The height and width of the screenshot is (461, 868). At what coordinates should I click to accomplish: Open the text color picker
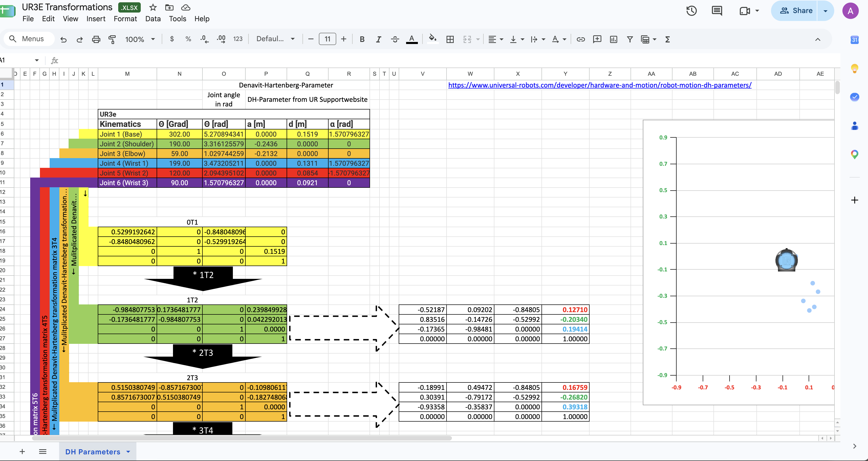[411, 39]
